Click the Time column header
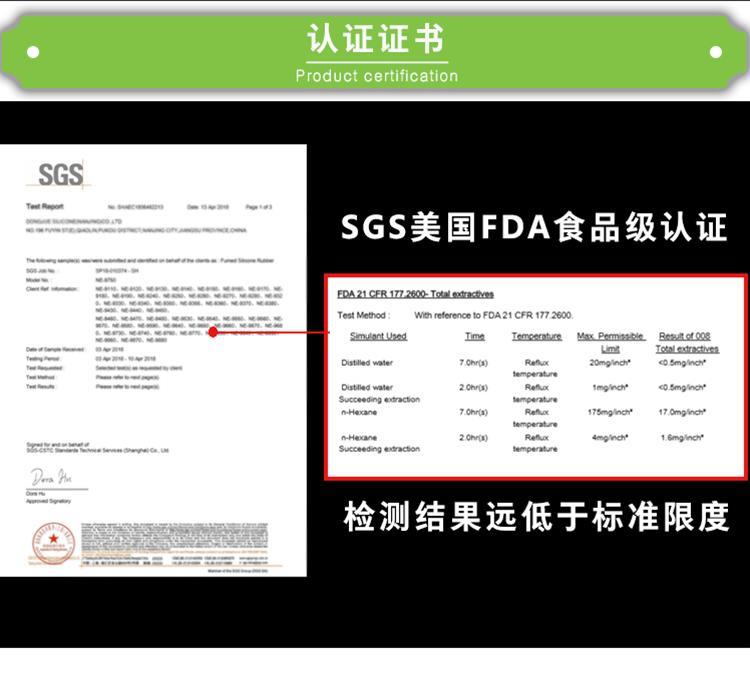 [x=474, y=336]
